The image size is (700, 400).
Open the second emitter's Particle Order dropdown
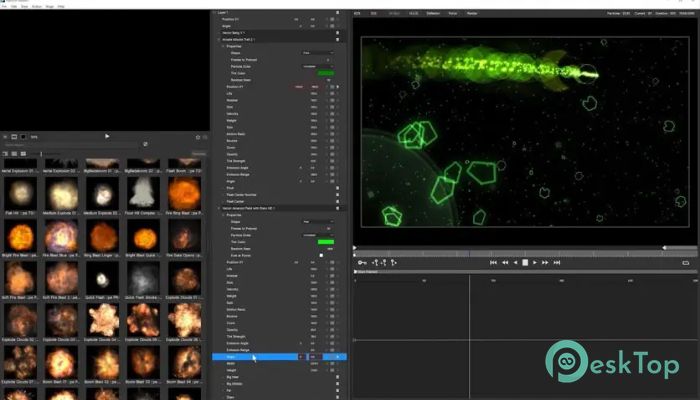(x=318, y=235)
